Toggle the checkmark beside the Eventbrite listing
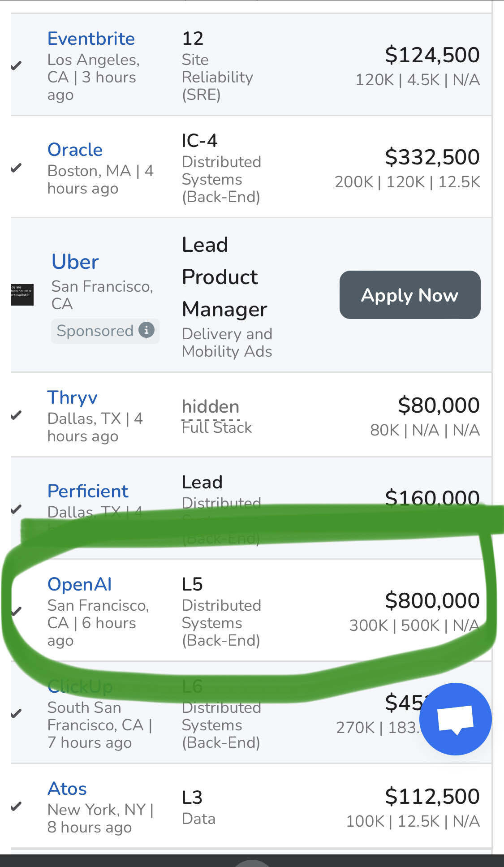This screenshot has height=867, width=504. (x=16, y=66)
